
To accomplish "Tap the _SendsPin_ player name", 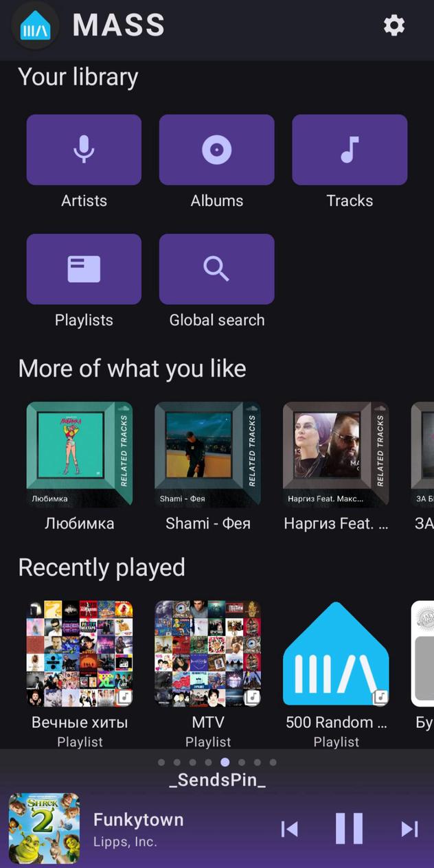I will point(217,780).
